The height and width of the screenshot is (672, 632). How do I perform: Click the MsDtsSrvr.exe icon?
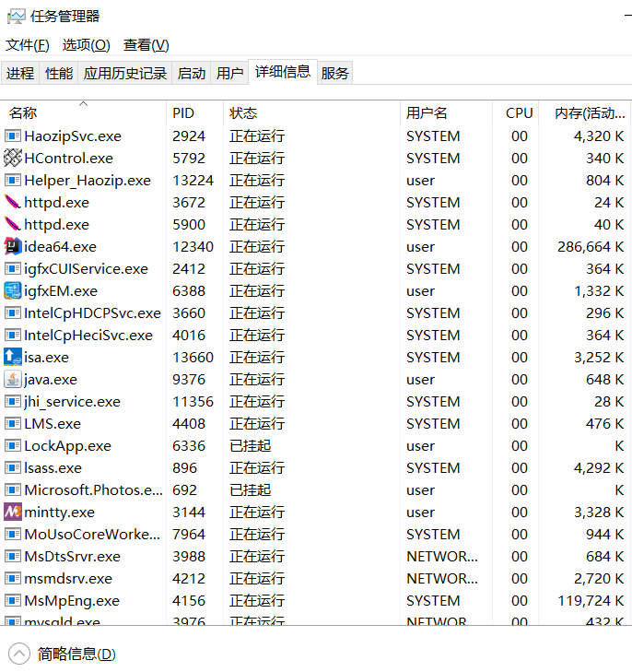[x=12, y=557]
